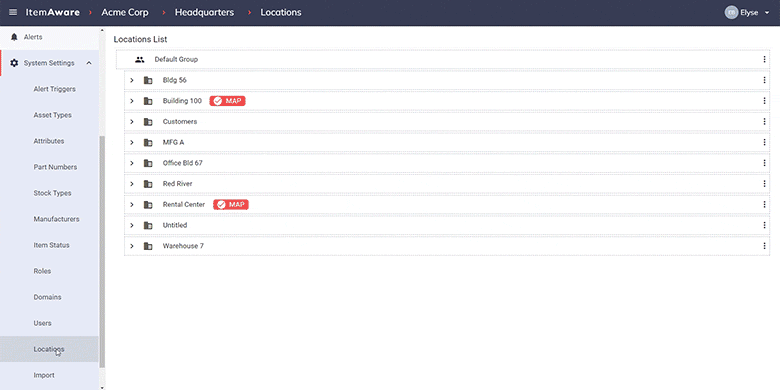Expand the Rental Center location row
780x390 pixels.
coord(132,204)
